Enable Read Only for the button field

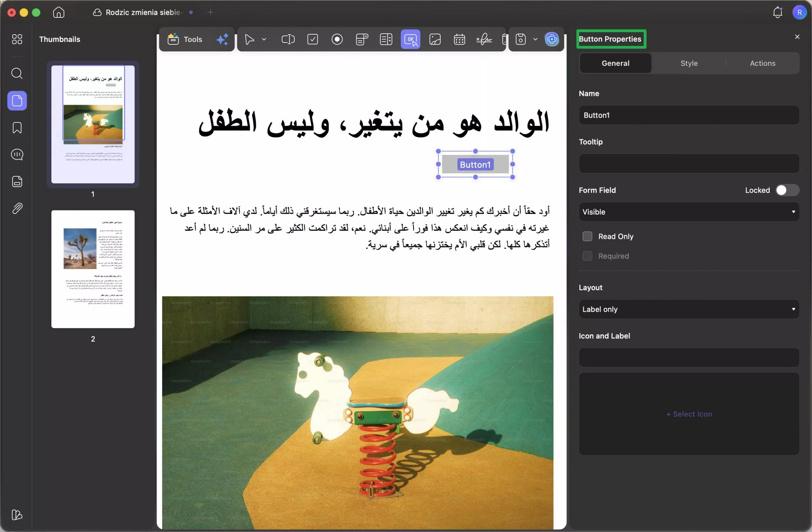[x=587, y=236]
